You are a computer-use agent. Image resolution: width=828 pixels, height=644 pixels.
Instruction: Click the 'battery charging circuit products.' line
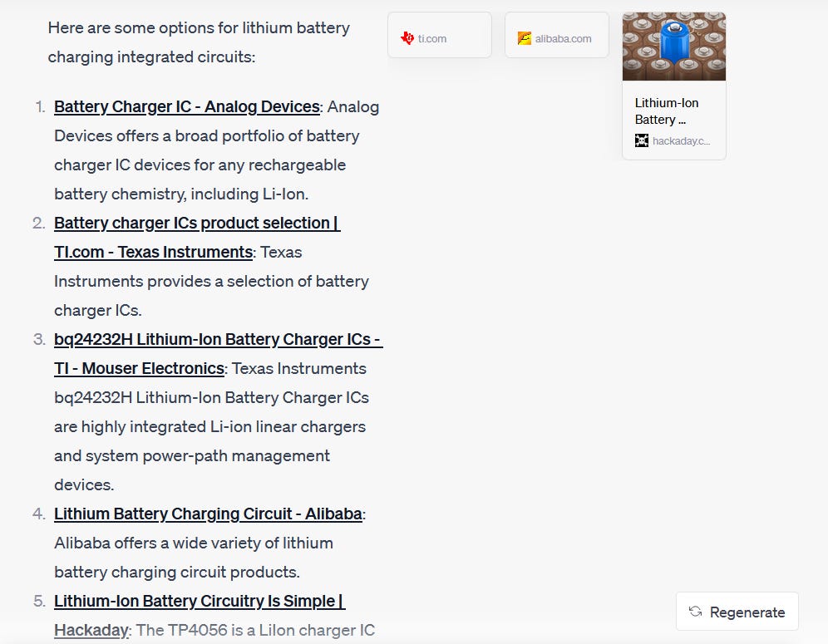[177, 573]
